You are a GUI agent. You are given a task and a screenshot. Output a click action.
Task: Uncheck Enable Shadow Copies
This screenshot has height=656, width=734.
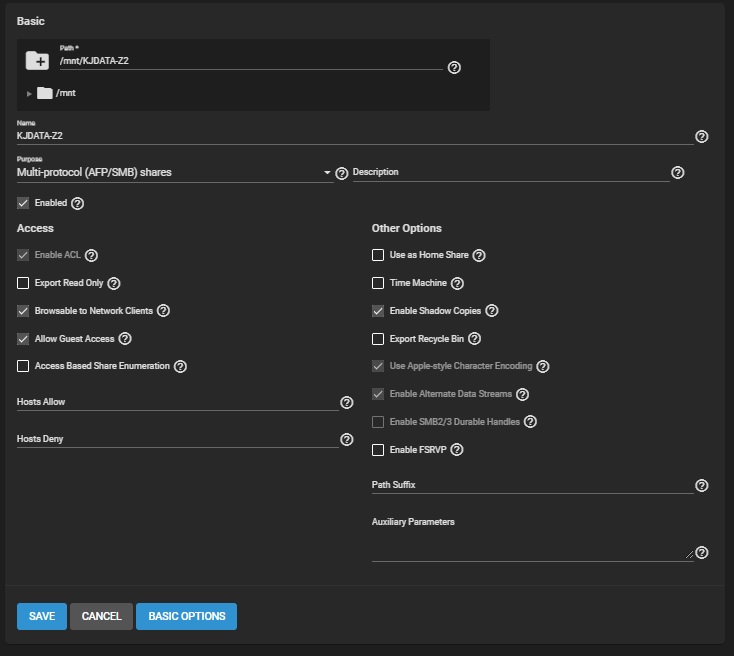tap(378, 311)
